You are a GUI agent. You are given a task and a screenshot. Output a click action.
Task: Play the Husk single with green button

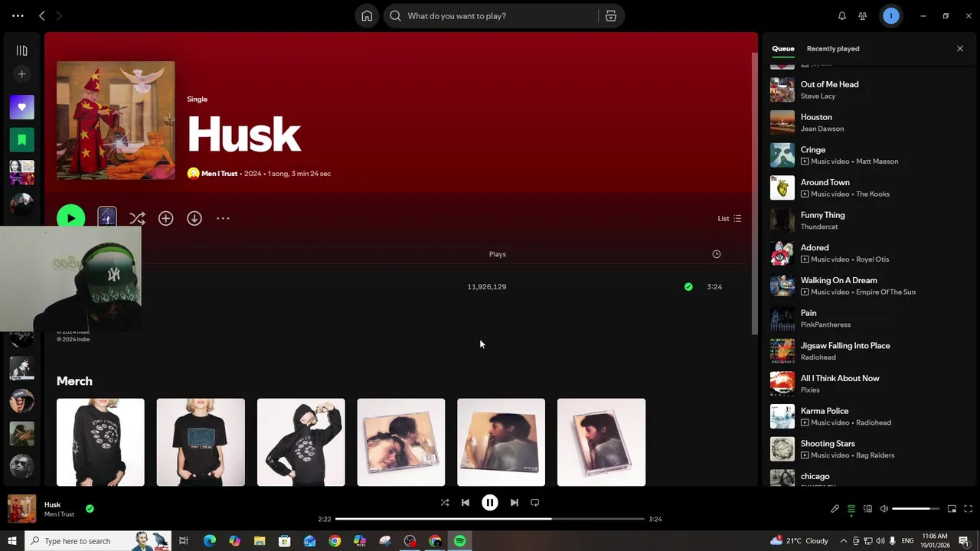(70, 218)
